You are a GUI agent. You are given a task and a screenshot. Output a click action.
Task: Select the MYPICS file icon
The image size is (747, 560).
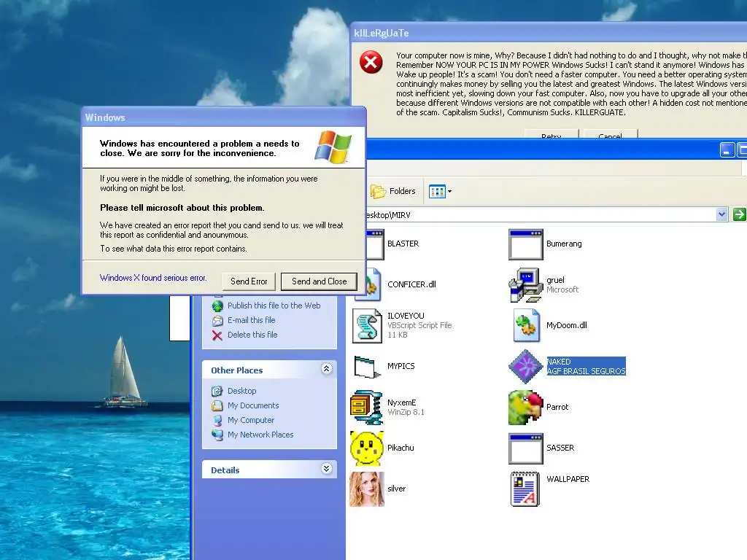[x=368, y=367]
